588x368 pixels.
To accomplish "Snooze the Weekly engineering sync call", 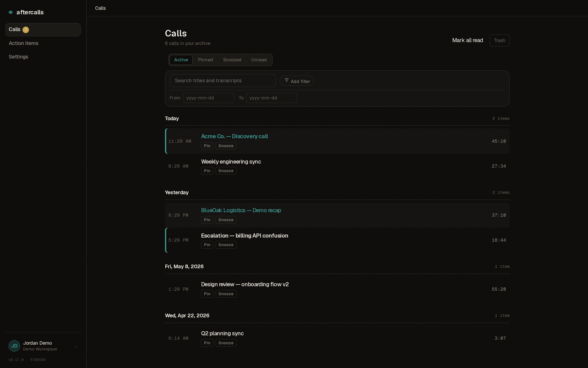I will coord(226,171).
